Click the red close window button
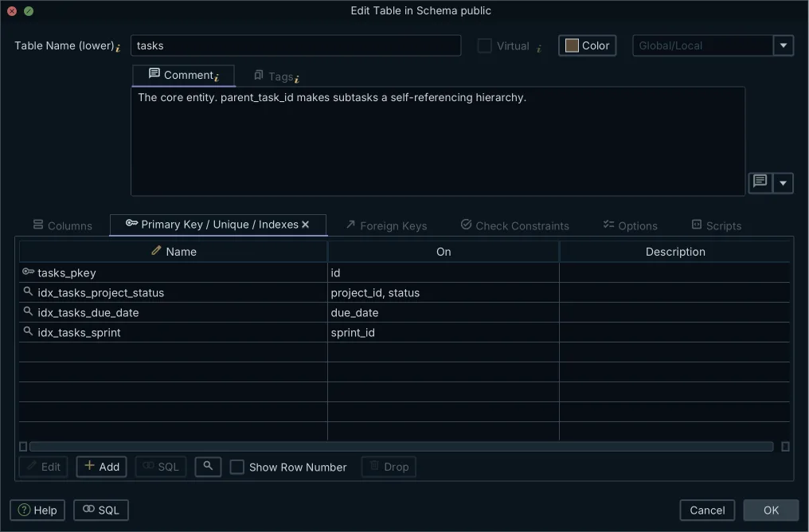The height and width of the screenshot is (532, 809). coord(12,11)
